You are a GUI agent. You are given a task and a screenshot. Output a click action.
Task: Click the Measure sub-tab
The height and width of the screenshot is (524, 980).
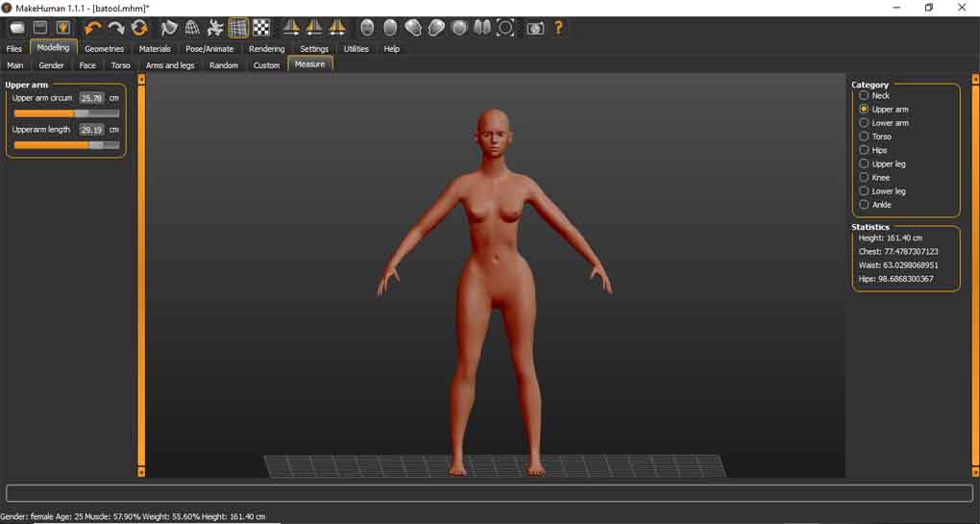pos(310,63)
